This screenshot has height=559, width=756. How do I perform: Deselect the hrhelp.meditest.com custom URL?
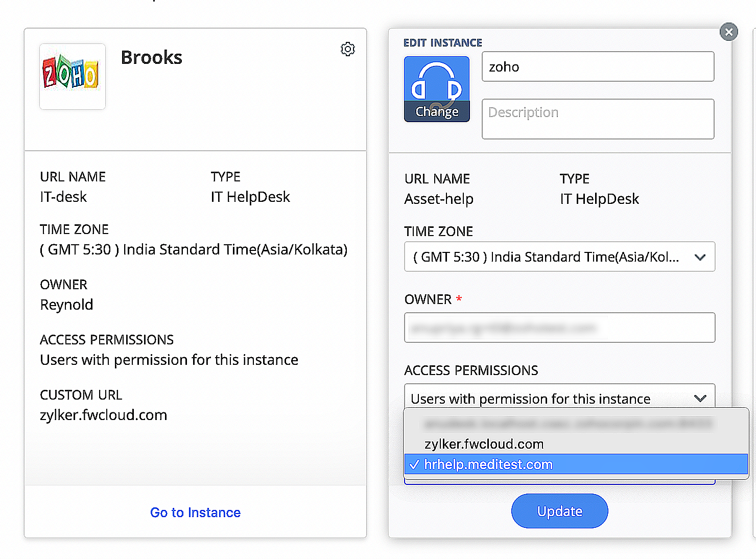coord(488,464)
